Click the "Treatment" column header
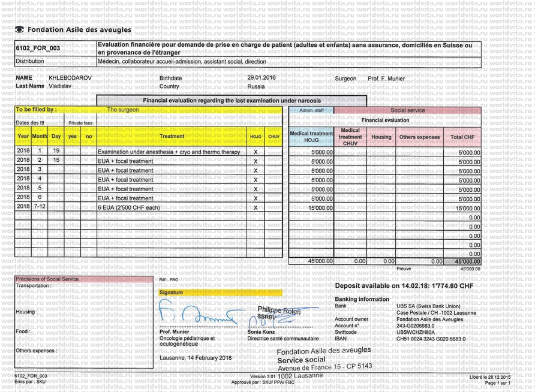 [x=172, y=136]
